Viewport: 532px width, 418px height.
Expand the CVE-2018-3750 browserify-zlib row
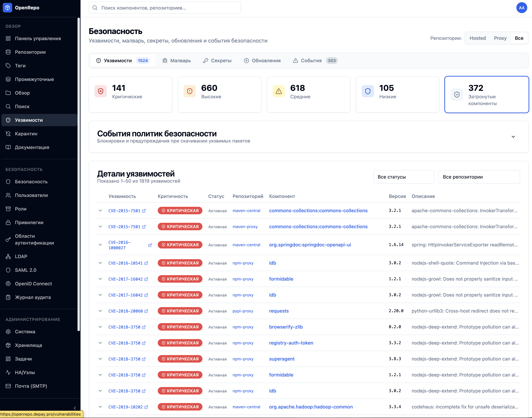pyautogui.click(x=100, y=327)
